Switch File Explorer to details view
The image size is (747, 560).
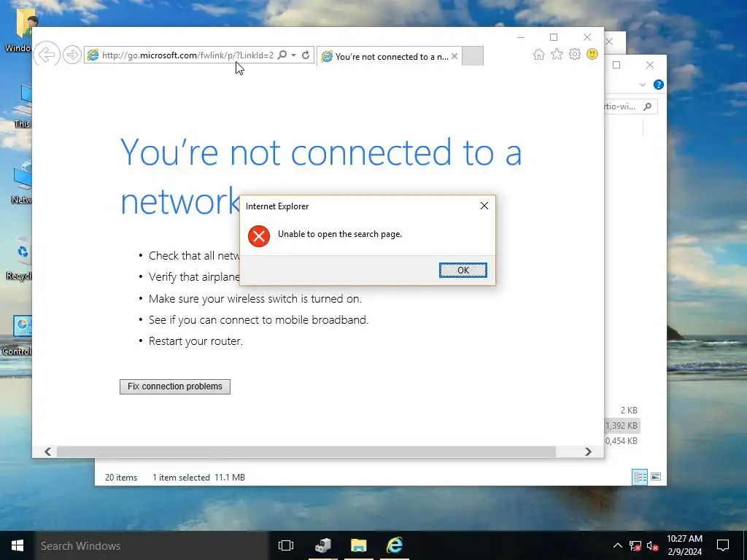(x=640, y=477)
